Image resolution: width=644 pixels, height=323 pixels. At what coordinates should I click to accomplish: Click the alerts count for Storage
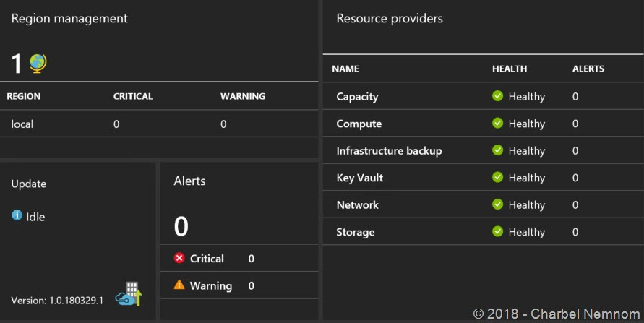pos(575,232)
